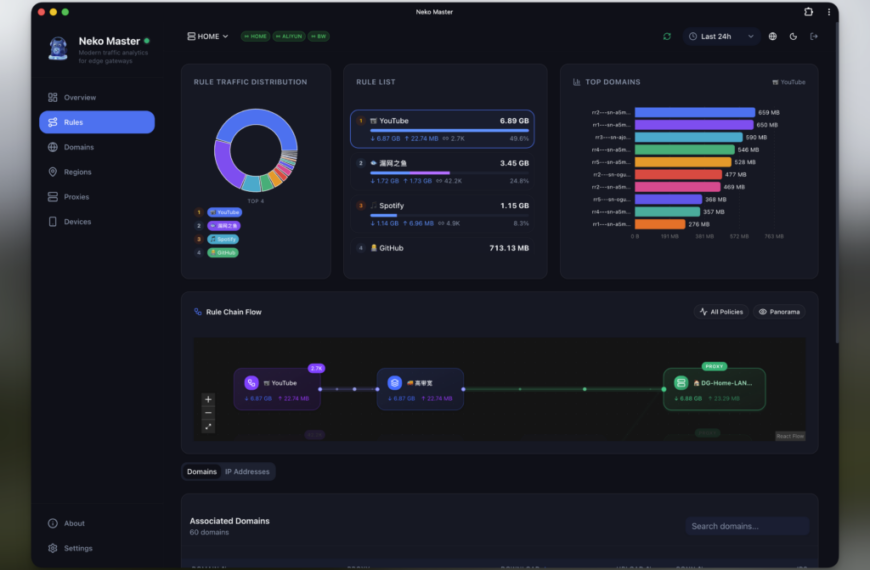Viewport: 870px width, 570px height.
Task: Toggle the Panorama eye view
Action: pos(779,312)
